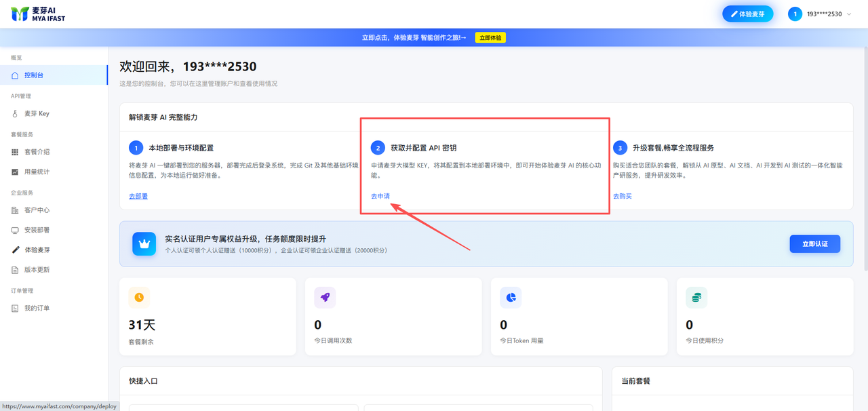This screenshot has height=411, width=868.
Task: Click the chart icon beside 用量统计
Action: click(x=15, y=172)
